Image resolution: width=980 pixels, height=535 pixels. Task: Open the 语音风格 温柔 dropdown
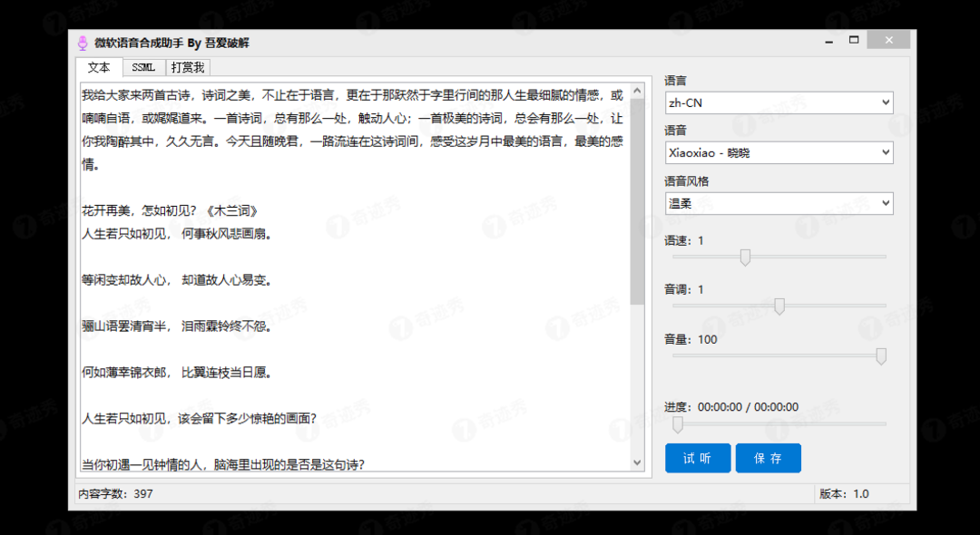(x=779, y=203)
